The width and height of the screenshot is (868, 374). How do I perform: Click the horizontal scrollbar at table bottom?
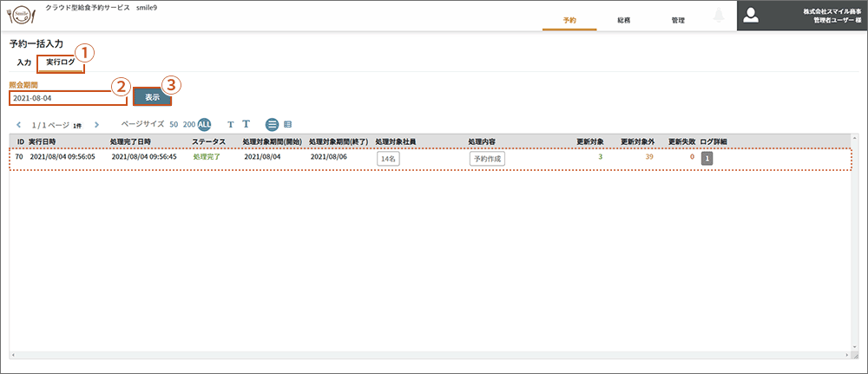click(430, 354)
